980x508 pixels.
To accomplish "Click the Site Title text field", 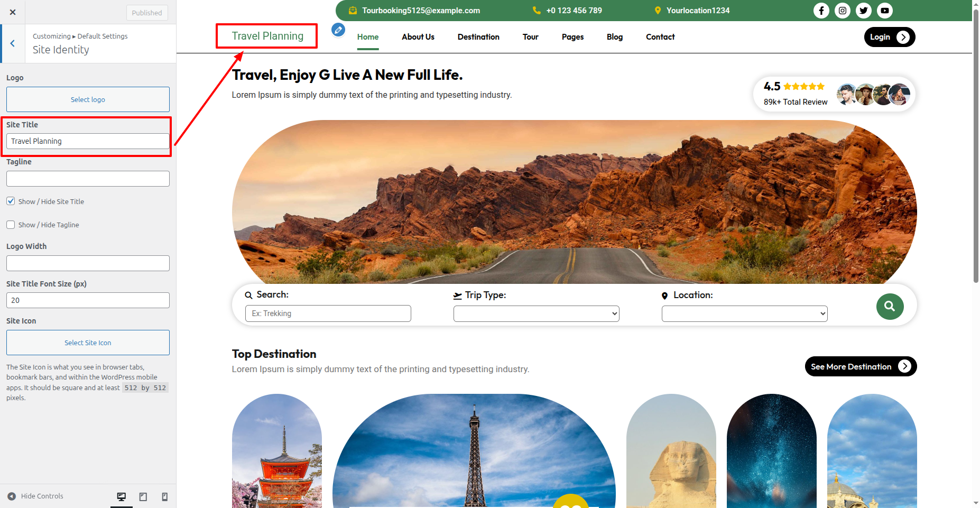I will tap(88, 141).
